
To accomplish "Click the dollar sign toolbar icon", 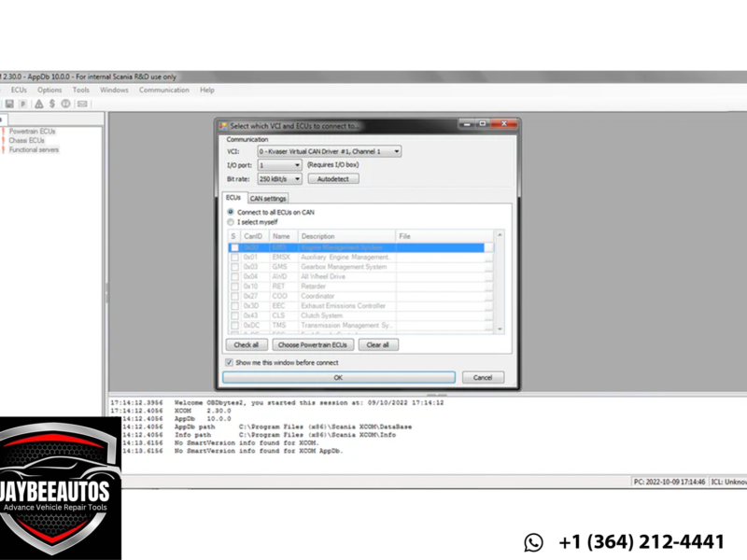I will tap(52, 105).
